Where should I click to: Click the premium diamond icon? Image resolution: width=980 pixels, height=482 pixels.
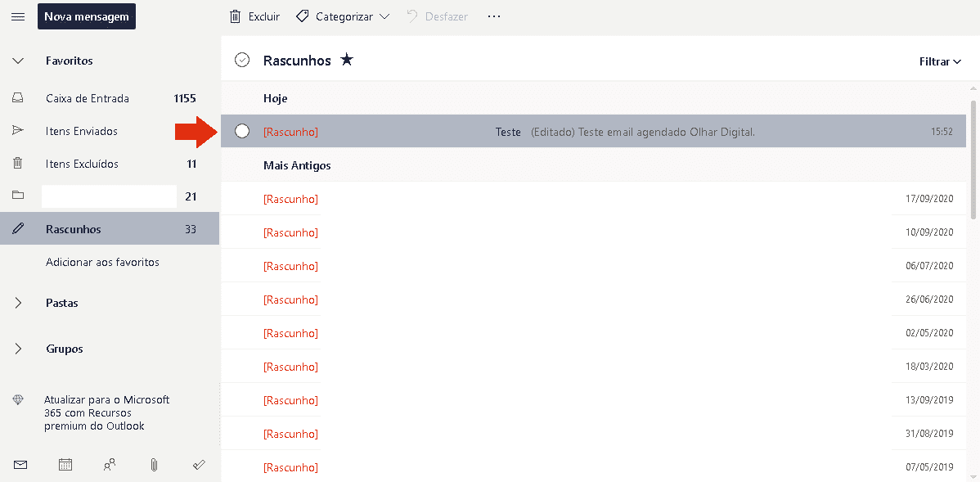[x=18, y=400]
